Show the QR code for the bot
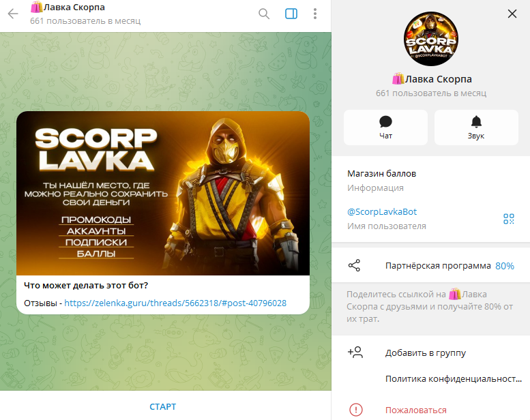 point(508,219)
